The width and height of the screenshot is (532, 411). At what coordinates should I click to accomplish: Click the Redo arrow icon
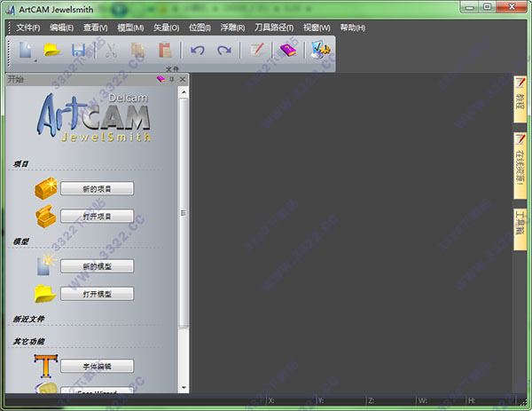(x=224, y=51)
